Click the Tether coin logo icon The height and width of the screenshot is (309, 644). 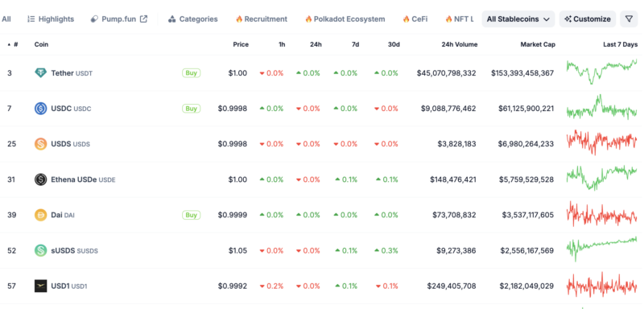[x=41, y=73]
